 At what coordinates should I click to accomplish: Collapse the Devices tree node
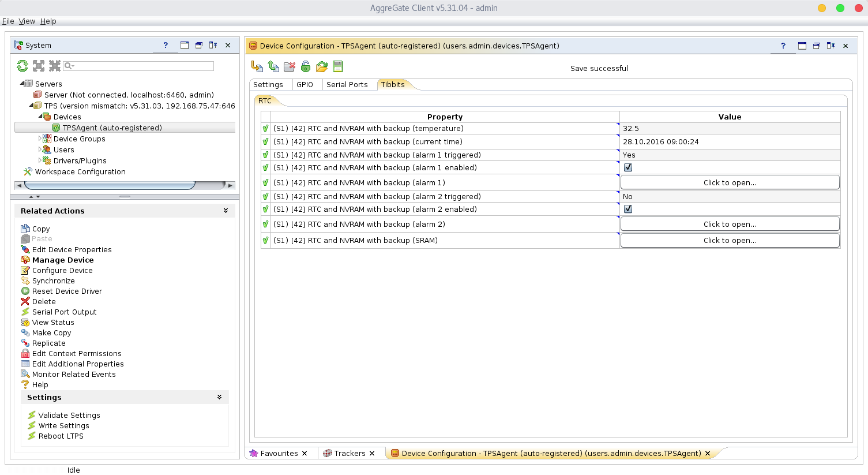[40, 117]
